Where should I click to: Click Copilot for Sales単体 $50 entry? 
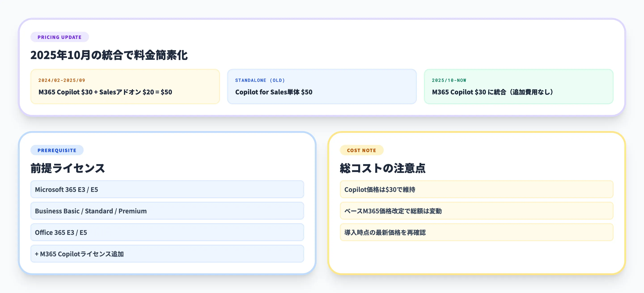click(273, 92)
